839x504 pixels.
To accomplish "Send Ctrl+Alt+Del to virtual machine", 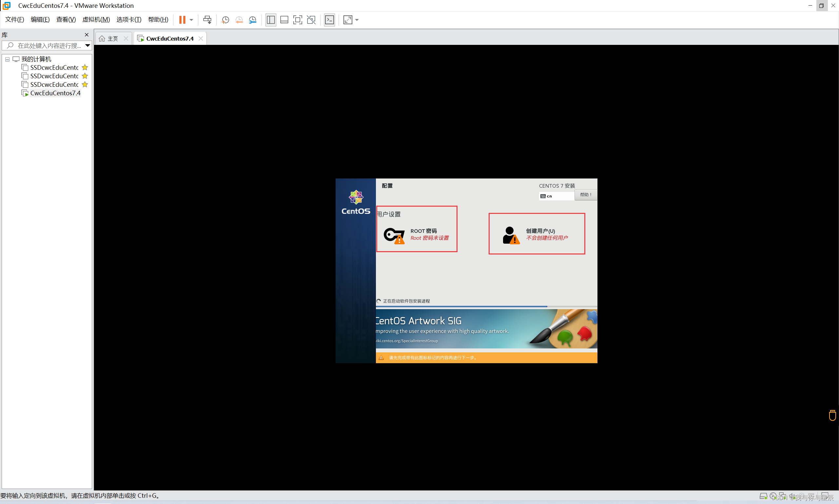I will coord(207,20).
